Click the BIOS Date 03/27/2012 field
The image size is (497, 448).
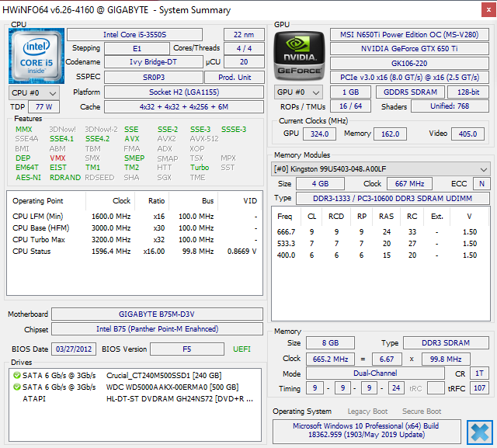[x=74, y=349]
